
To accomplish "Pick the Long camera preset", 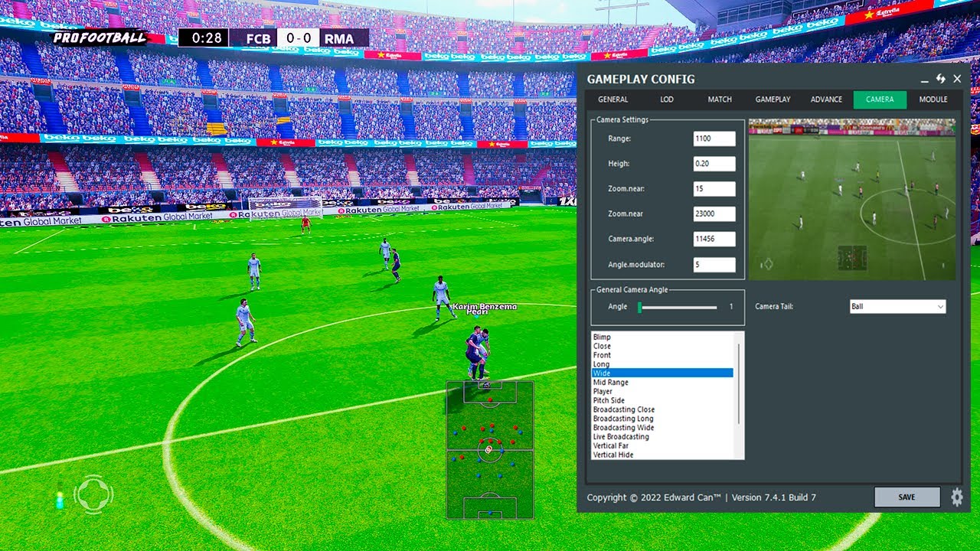I will pos(662,364).
